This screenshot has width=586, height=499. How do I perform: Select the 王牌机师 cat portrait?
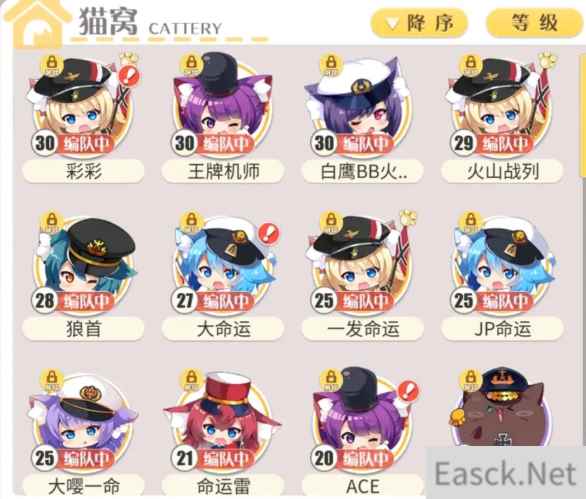tap(223, 105)
